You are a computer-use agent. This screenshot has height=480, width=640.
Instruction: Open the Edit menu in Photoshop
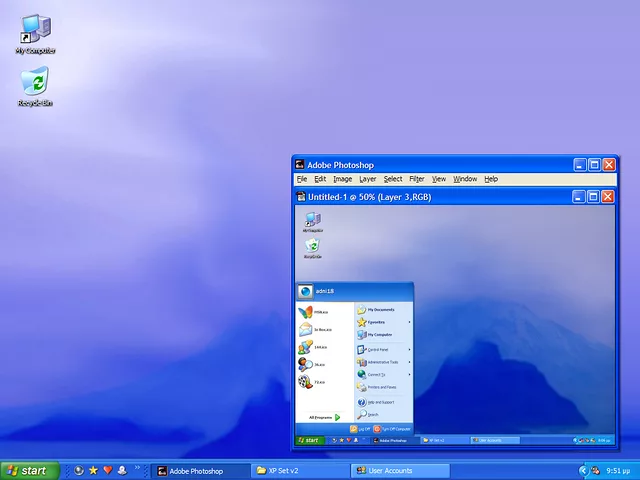pos(320,179)
